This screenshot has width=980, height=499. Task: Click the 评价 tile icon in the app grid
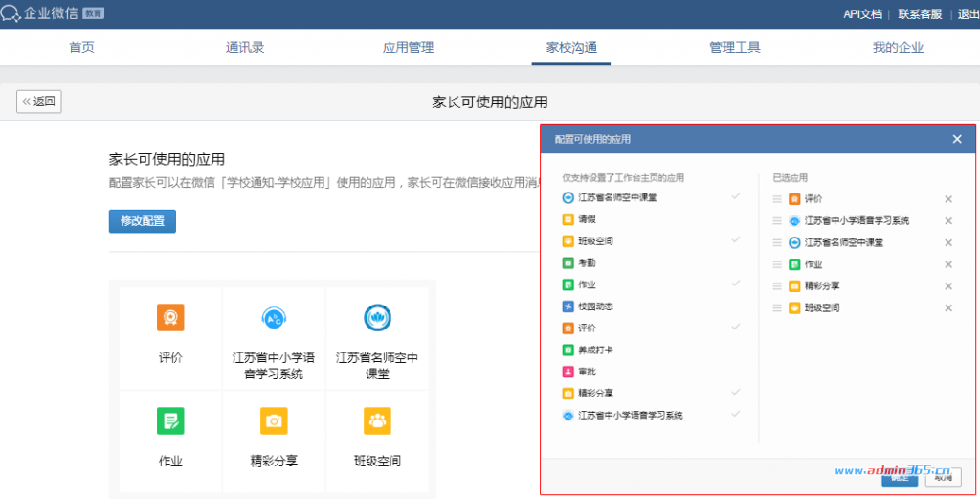(170, 318)
